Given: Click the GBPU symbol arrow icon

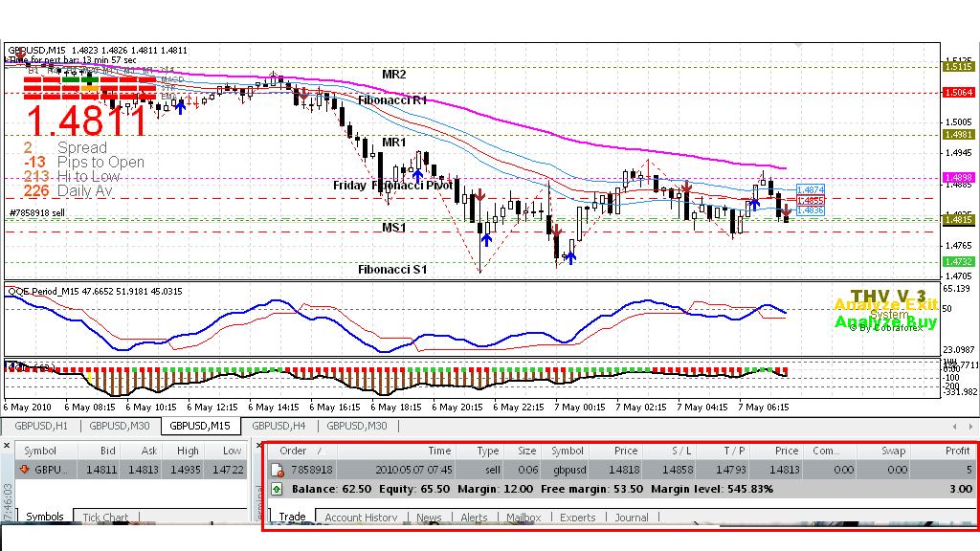Looking at the screenshot, I should [x=24, y=469].
